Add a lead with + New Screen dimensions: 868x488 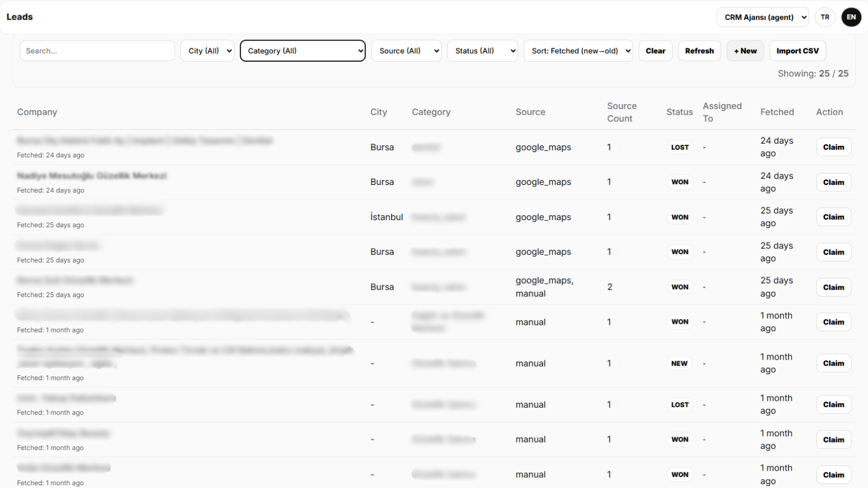[745, 51]
